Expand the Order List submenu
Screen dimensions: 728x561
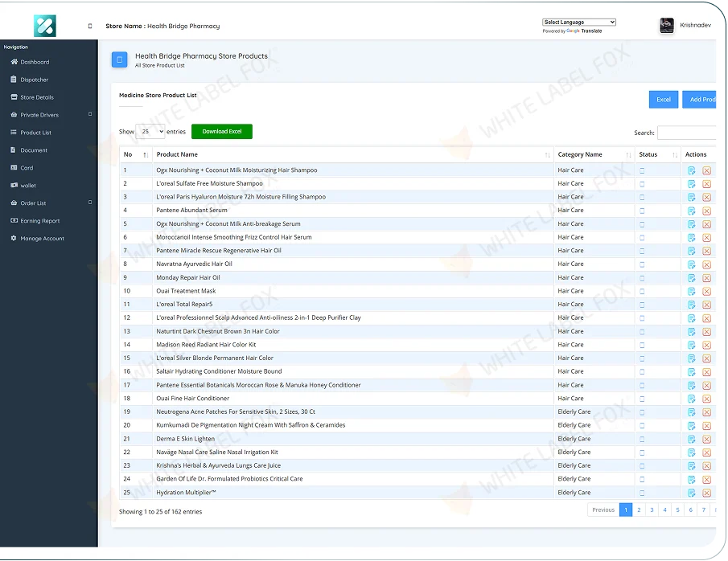coord(90,203)
